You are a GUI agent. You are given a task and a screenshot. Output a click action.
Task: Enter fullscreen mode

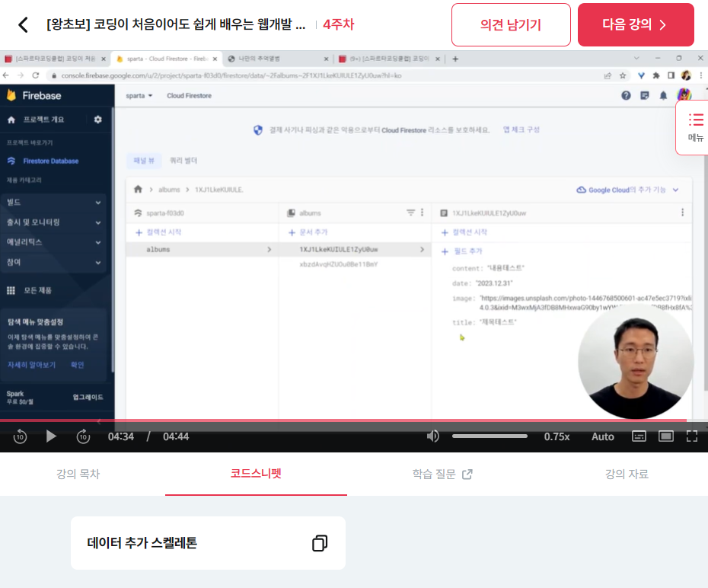click(692, 436)
